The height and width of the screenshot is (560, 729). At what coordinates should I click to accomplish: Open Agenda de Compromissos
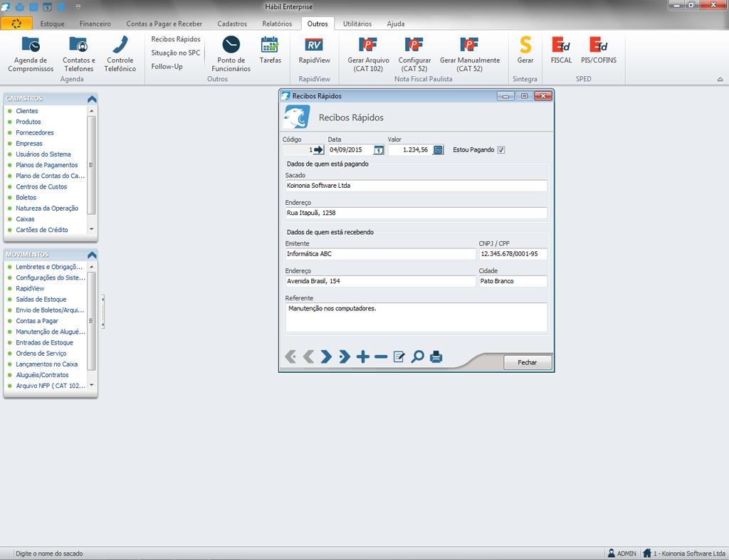coord(31,54)
